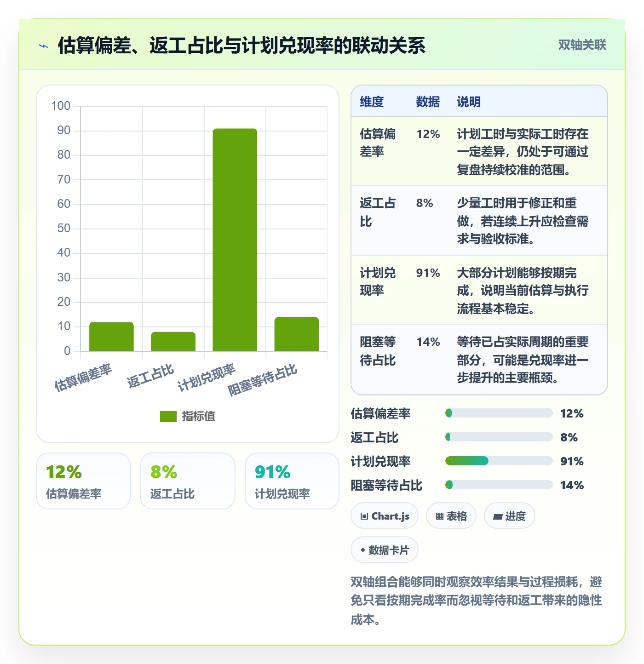Viewport: 644px width, 664px height.
Task: Click the 阻塞等待占比 x-axis label under the chart
Action: (263, 379)
